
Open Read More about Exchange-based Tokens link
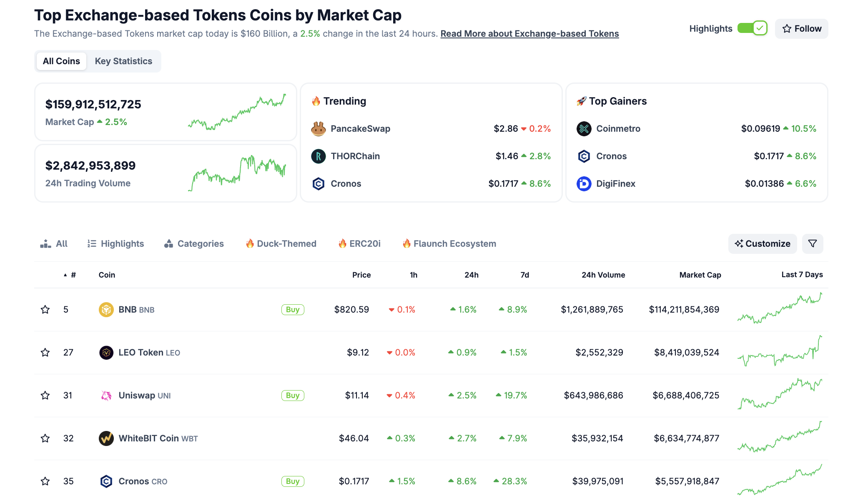tap(529, 33)
